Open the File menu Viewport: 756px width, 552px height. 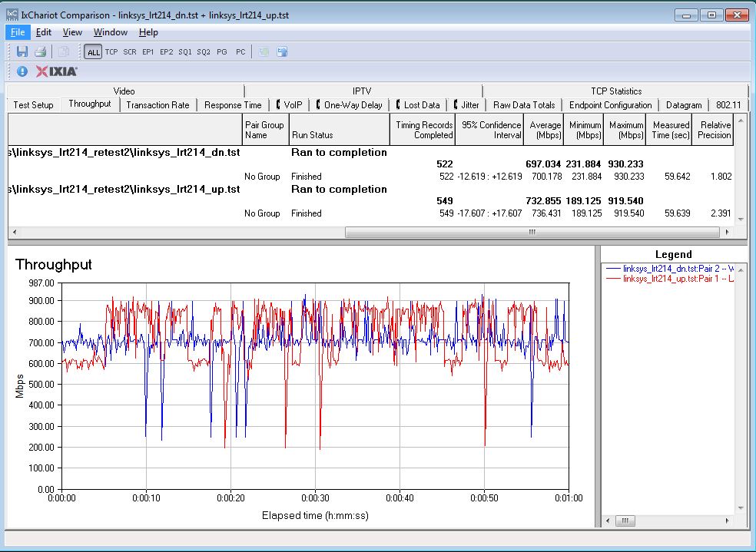pyautogui.click(x=18, y=32)
